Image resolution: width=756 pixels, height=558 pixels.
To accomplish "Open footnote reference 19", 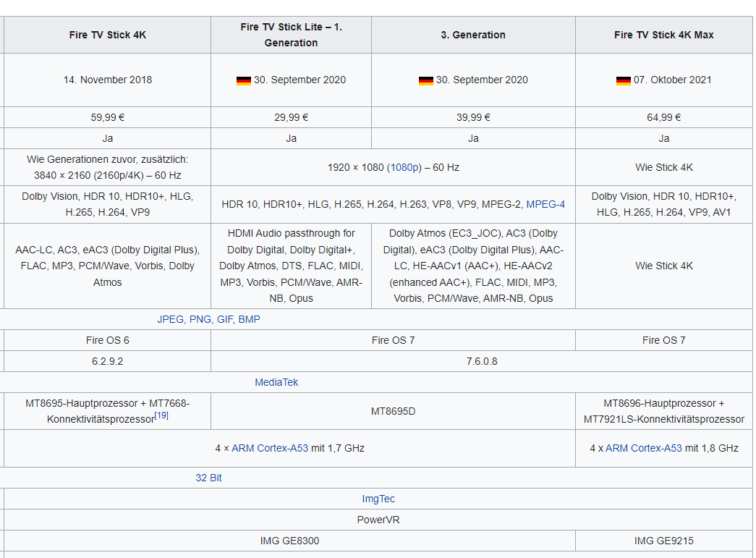I will (161, 415).
